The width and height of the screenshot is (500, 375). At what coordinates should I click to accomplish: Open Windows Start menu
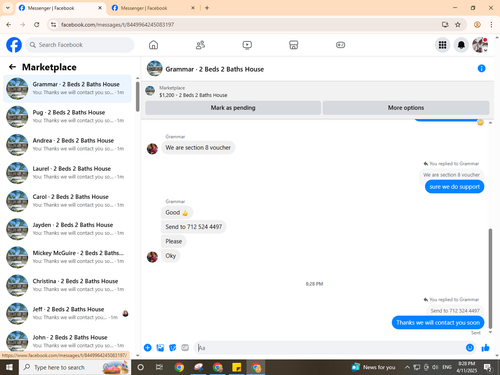[9, 367]
